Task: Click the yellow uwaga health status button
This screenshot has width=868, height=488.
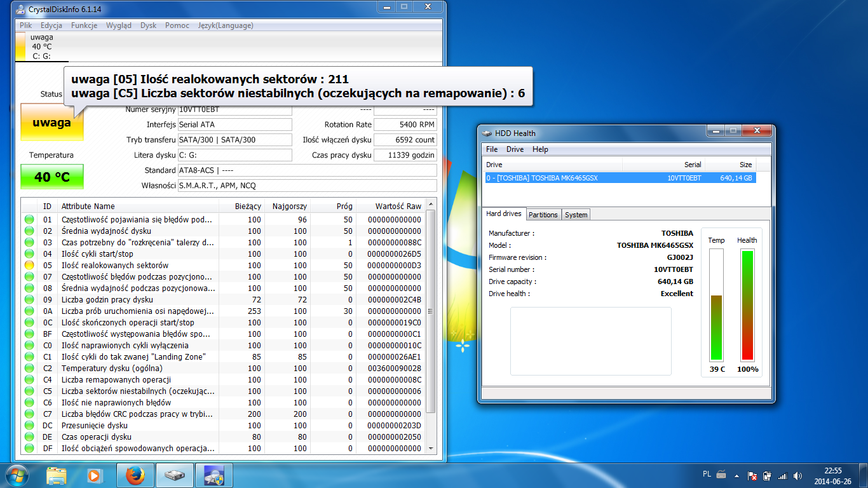Action: point(52,122)
